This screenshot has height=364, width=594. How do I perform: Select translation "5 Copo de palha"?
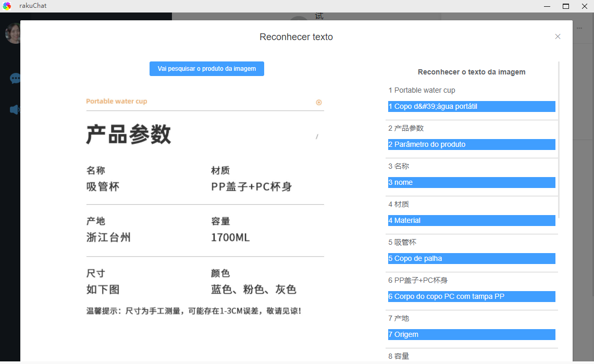(472, 258)
